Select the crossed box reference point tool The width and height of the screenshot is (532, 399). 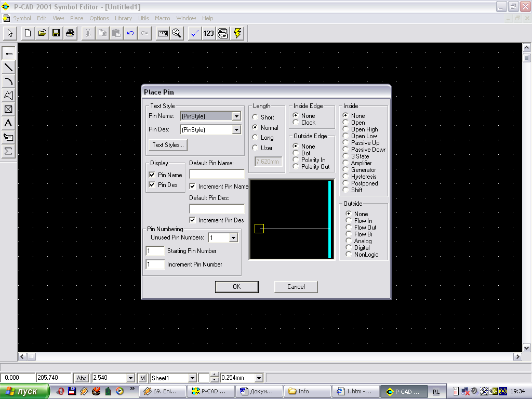[x=8, y=109]
